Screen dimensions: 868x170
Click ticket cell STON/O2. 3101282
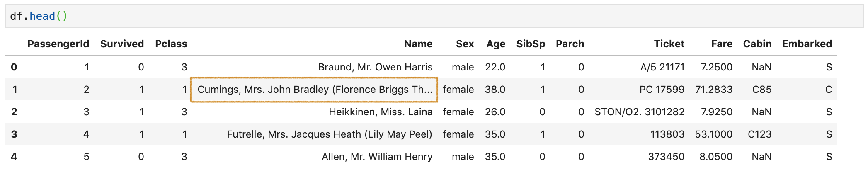click(x=640, y=112)
